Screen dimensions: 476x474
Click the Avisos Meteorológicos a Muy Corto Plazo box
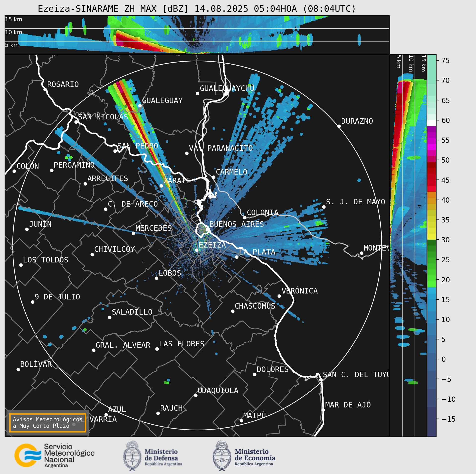pos(47,423)
